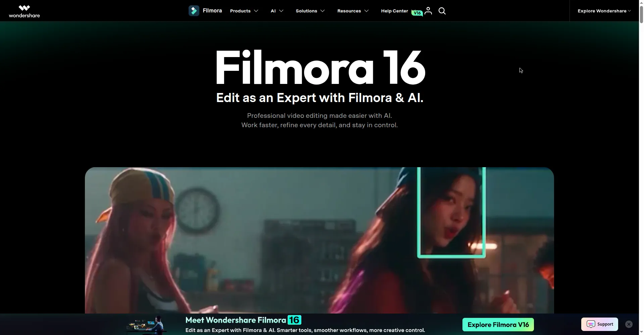Click the scrollbar down arrow
The image size is (644, 335).
pyautogui.click(x=641, y=332)
